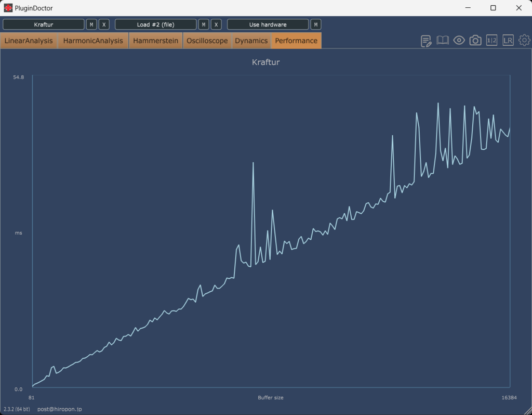Click the Kraftur plugin slot button
The image size is (532, 415).
click(x=44, y=24)
